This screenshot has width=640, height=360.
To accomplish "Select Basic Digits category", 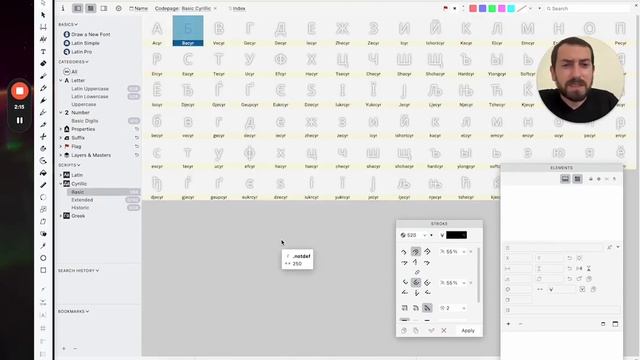I will (84, 121).
